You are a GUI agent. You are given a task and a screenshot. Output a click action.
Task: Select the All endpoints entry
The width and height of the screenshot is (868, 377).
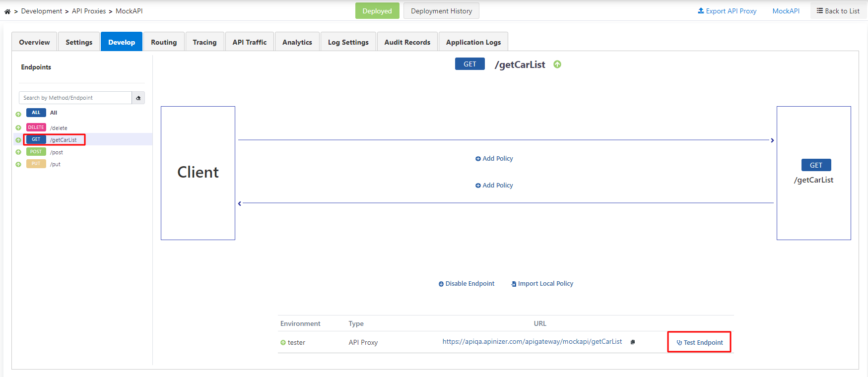tap(54, 113)
